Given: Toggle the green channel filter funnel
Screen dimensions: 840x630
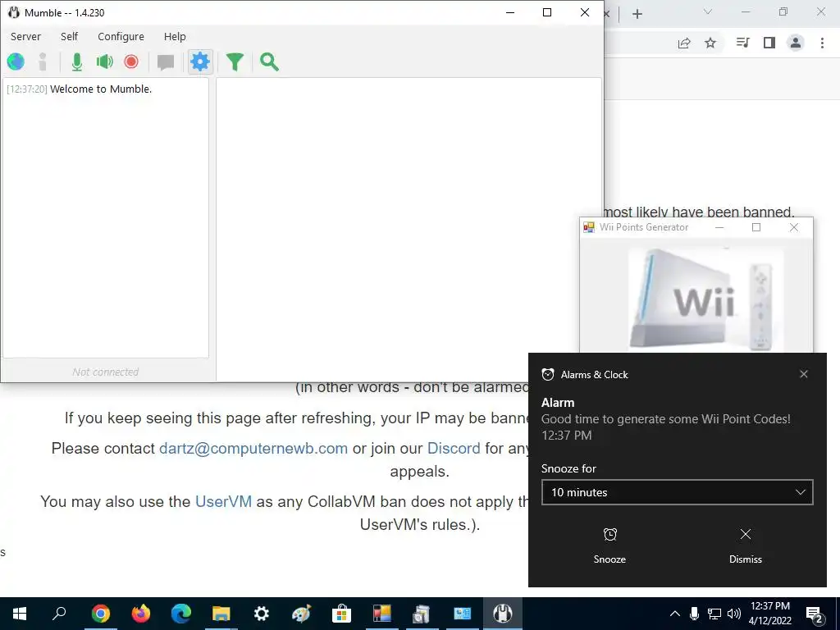Looking at the screenshot, I should (x=235, y=62).
